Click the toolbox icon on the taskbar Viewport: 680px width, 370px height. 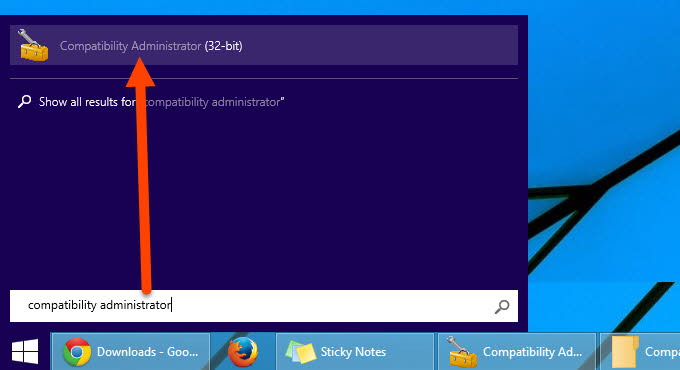[462, 352]
